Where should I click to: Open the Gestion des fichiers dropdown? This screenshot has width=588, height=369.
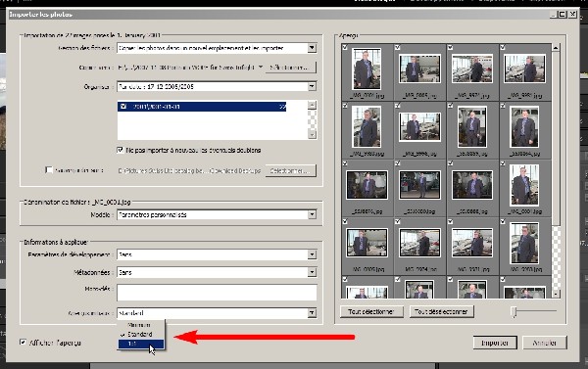[312, 48]
